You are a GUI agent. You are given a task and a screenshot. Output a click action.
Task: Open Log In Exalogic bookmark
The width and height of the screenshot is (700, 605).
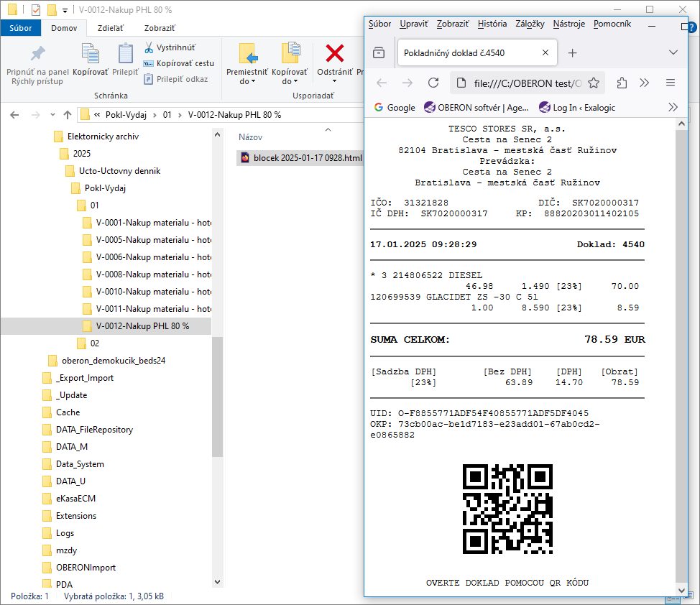pyautogui.click(x=577, y=108)
